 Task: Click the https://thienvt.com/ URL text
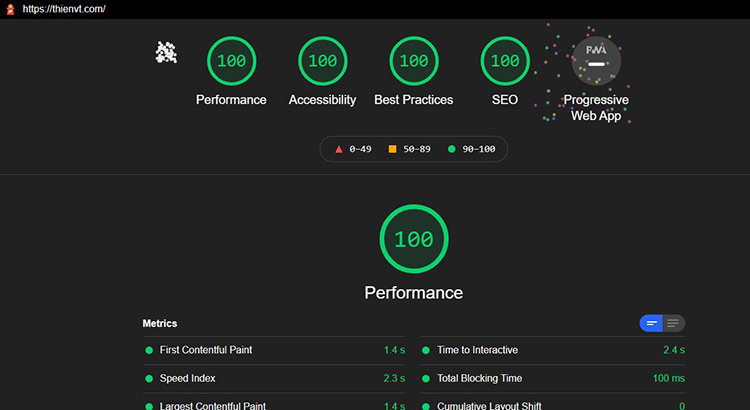pyautogui.click(x=63, y=9)
